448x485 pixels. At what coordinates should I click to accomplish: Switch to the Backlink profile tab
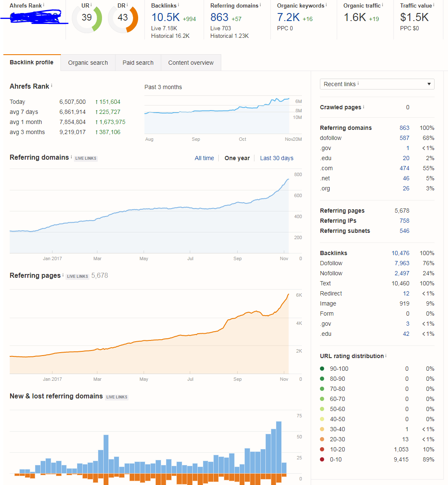click(x=32, y=63)
